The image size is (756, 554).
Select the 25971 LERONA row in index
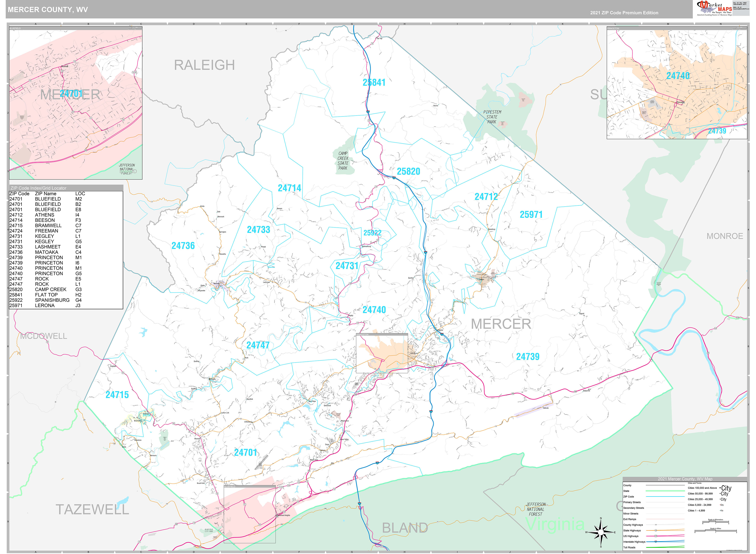coord(45,306)
